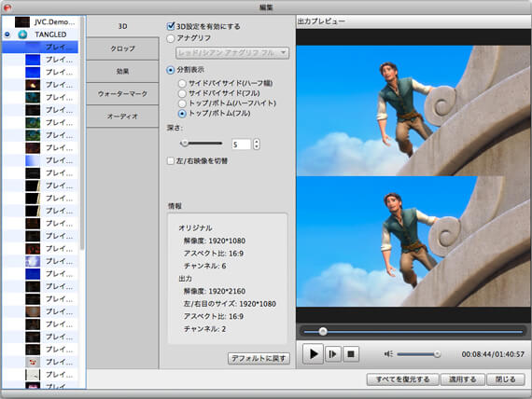Choose トップ/ボトム(ハーフハイト) option

(182, 103)
